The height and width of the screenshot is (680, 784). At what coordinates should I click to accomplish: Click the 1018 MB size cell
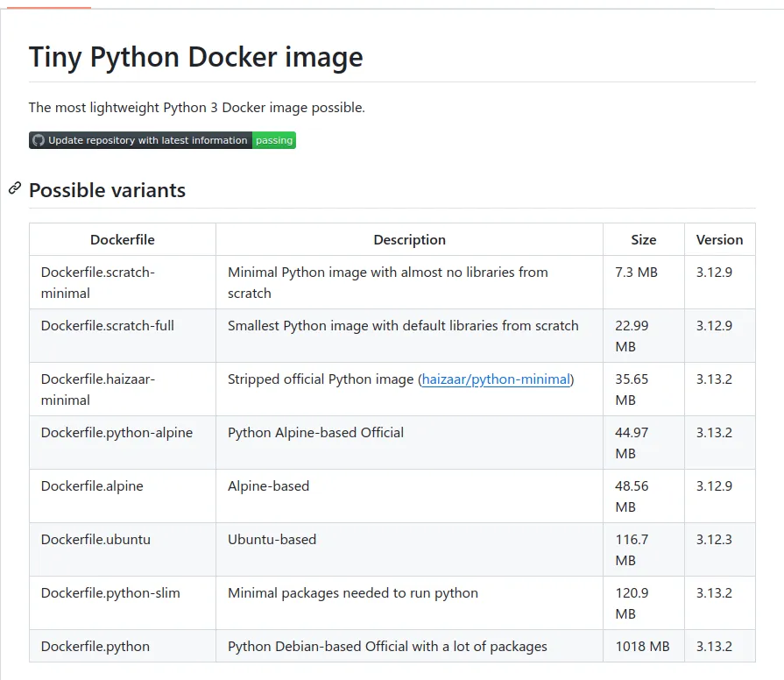[642, 647]
